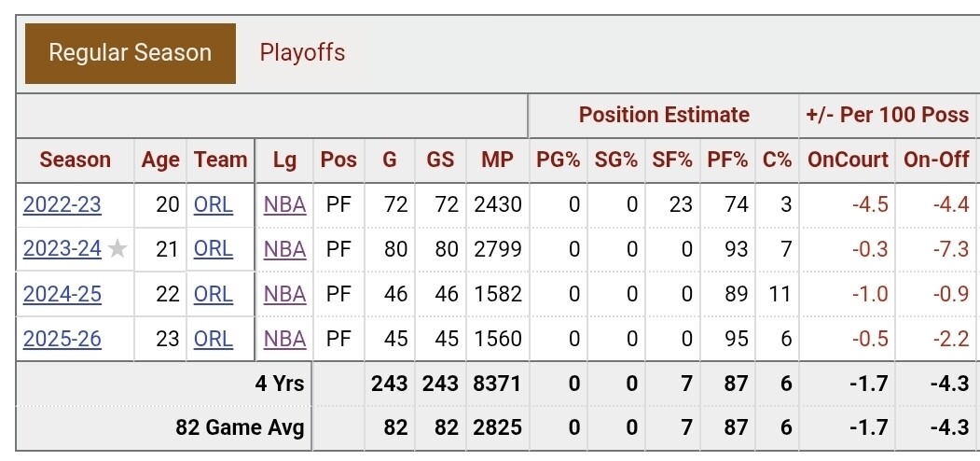Sort table by Season column header

(76, 160)
